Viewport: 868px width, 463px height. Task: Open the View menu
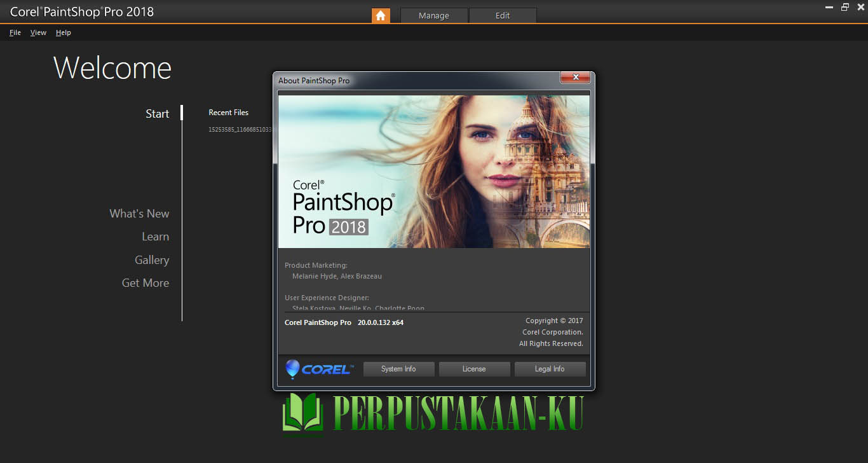pos(38,32)
